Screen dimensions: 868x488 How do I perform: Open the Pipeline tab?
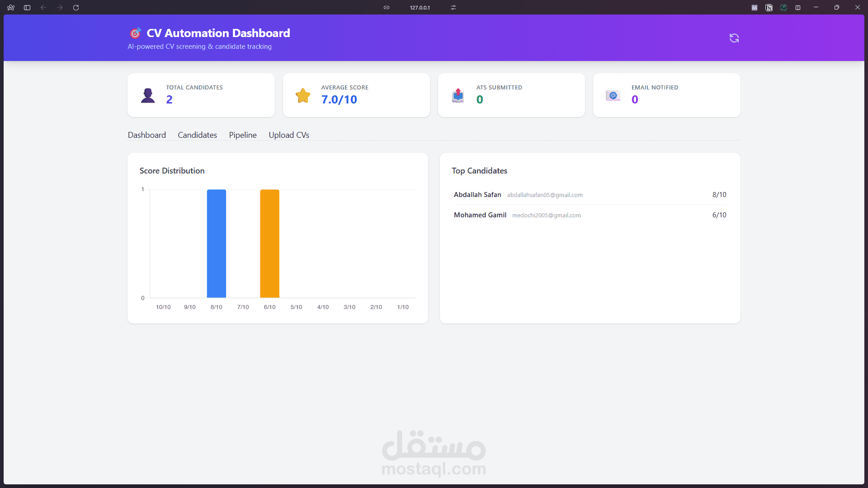pyautogui.click(x=243, y=135)
